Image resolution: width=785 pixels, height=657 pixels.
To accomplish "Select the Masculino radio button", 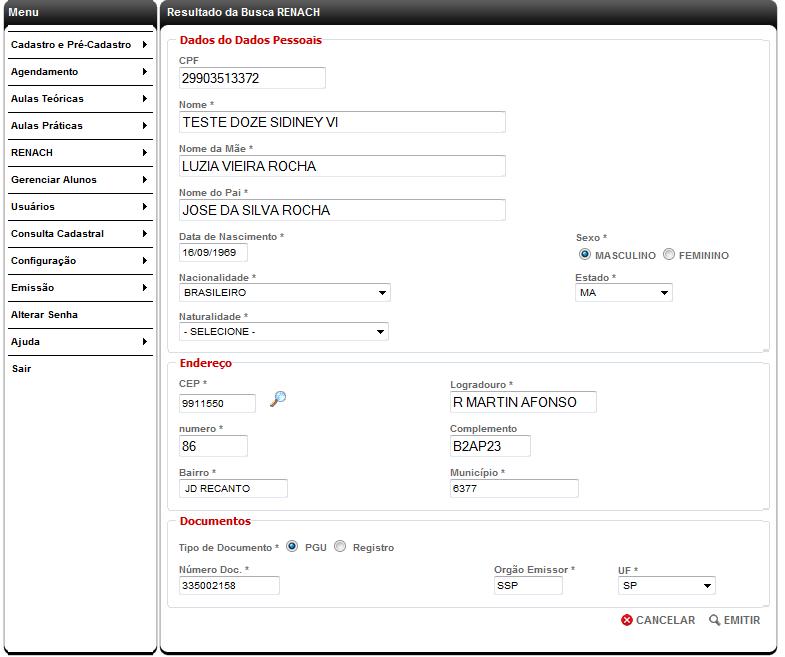I will 585,255.
